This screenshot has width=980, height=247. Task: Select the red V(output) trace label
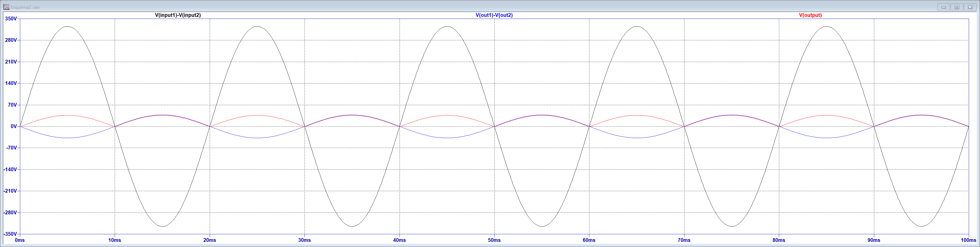pyautogui.click(x=810, y=15)
